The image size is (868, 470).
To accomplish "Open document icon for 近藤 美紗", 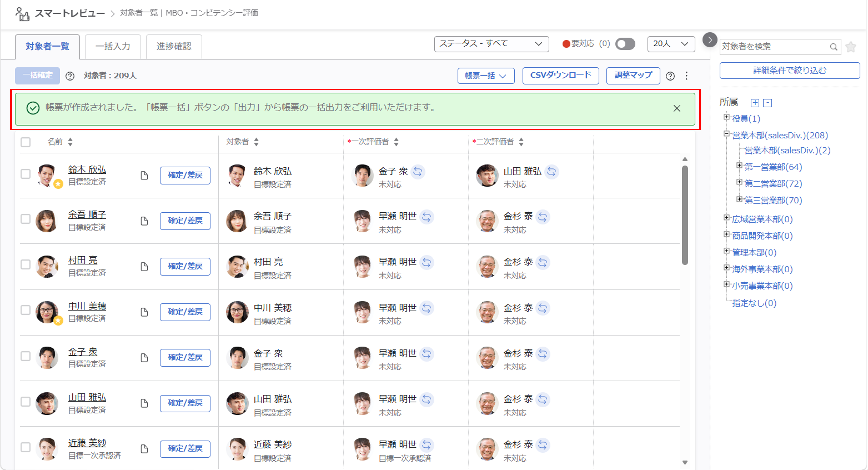I will coord(144,449).
